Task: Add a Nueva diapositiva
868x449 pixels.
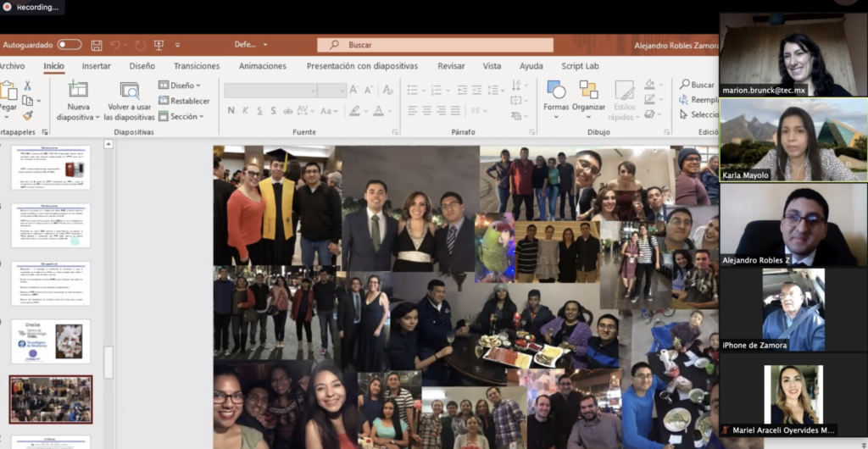Action: 78,101
